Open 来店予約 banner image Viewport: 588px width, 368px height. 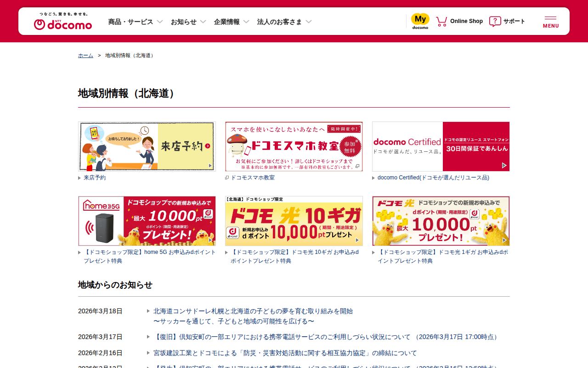[x=147, y=146]
